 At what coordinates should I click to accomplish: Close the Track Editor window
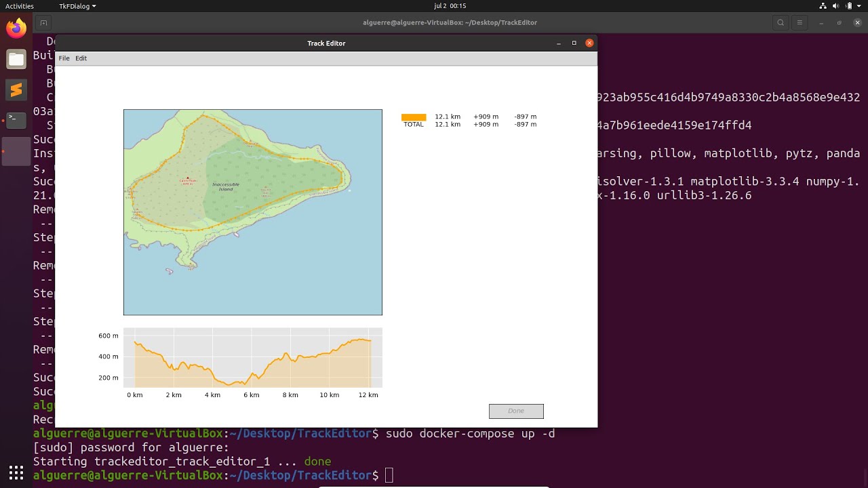[x=589, y=43]
